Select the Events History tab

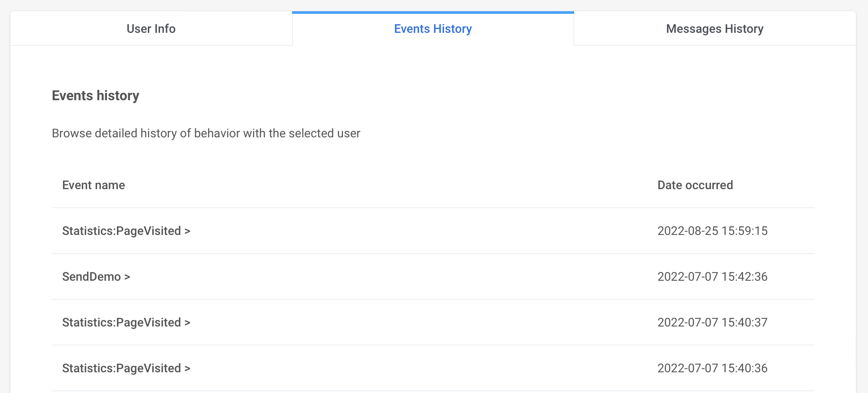click(x=433, y=29)
